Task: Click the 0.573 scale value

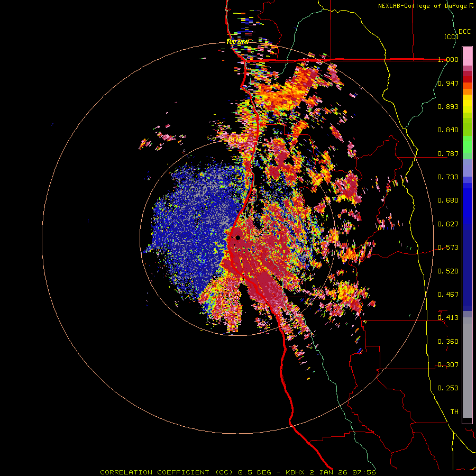Action: pos(448,248)
